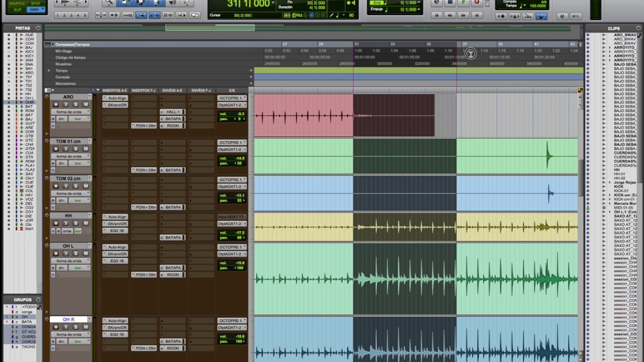Solo the OH L track
The height and width of the screenshot is (362, 644).
(75, 253)
